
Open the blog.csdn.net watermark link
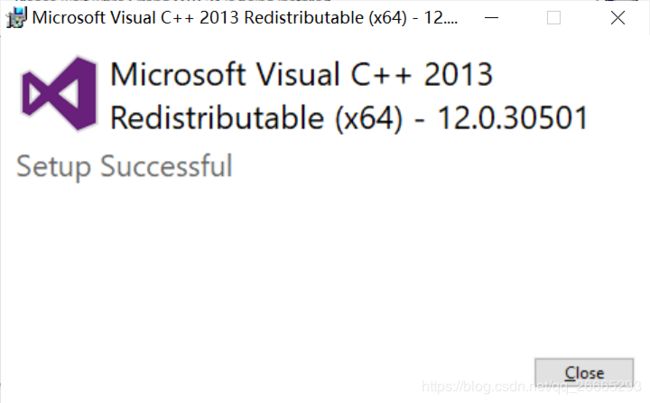(x=531, y=386)
